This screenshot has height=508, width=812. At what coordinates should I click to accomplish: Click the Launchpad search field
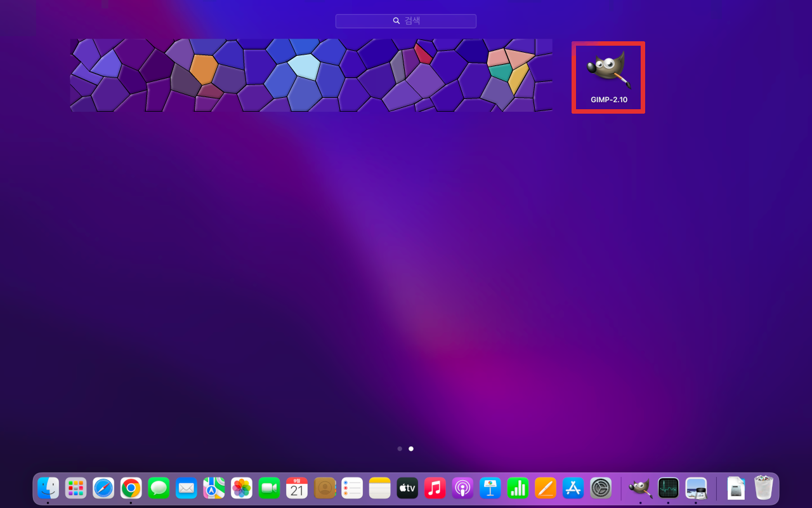406,21
